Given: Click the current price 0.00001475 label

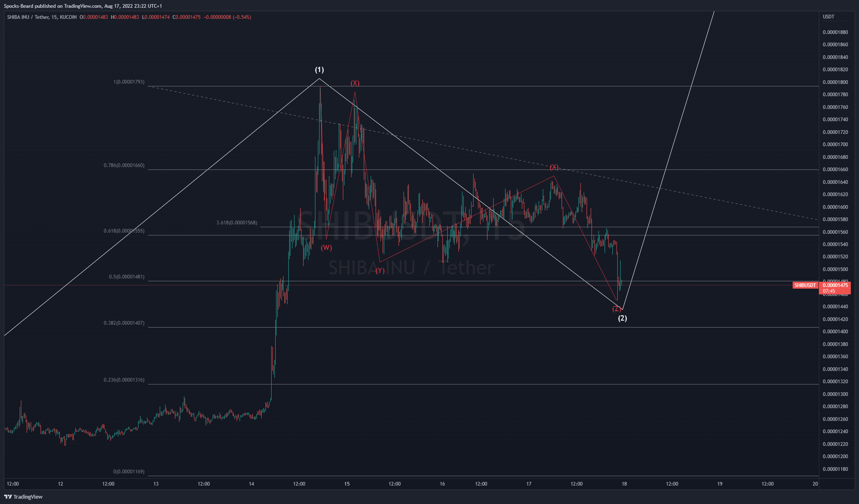Looking at the screenshot, I should (x=835, y=285).
